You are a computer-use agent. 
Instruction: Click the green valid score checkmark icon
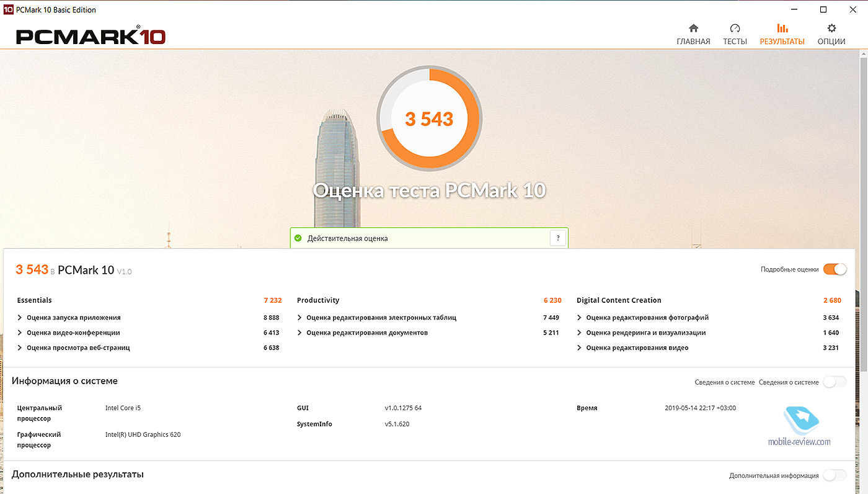pos(298,238)
